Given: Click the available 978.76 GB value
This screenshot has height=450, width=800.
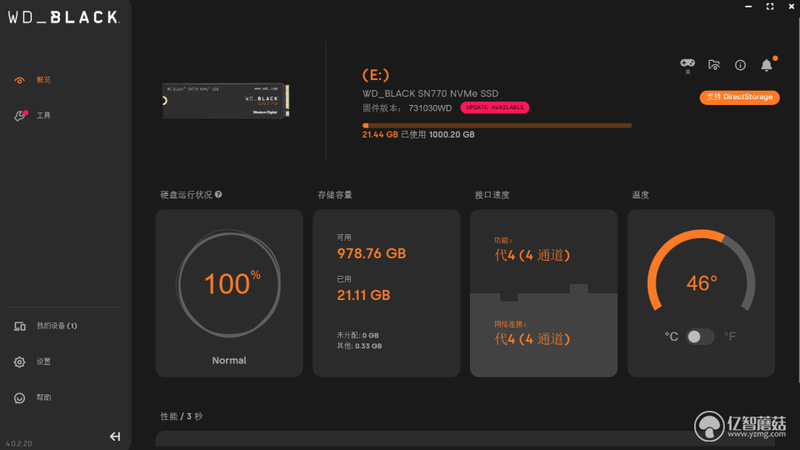Looking at the screenshot, I should (371, 254).
